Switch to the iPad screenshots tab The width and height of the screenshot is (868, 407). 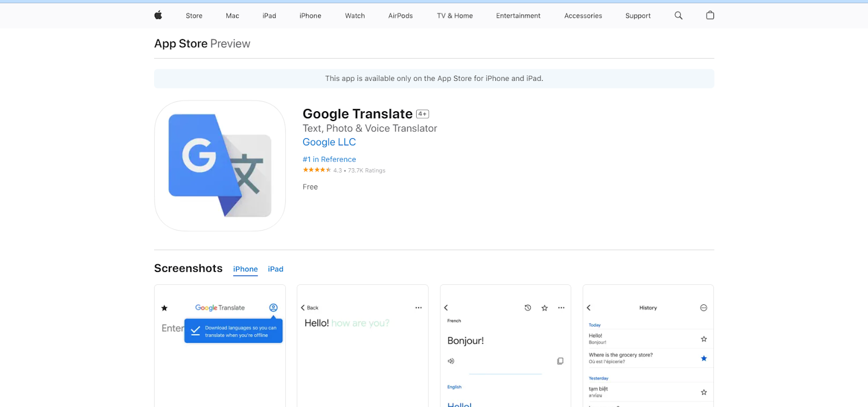coord(276,269)
